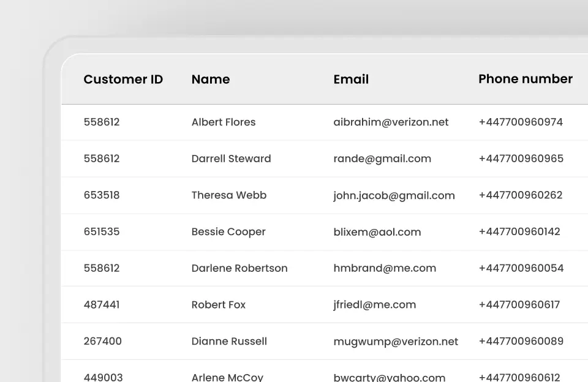The height and width of the screenshot is (382, 588).
Task: Click customer ID 487441
Action: (x=102, y=305)
